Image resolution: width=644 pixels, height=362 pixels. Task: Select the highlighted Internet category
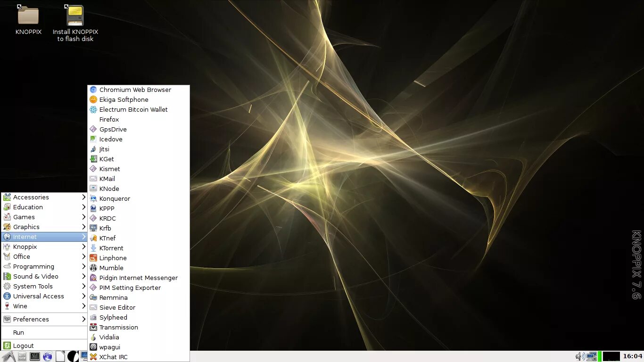point(44,237)
